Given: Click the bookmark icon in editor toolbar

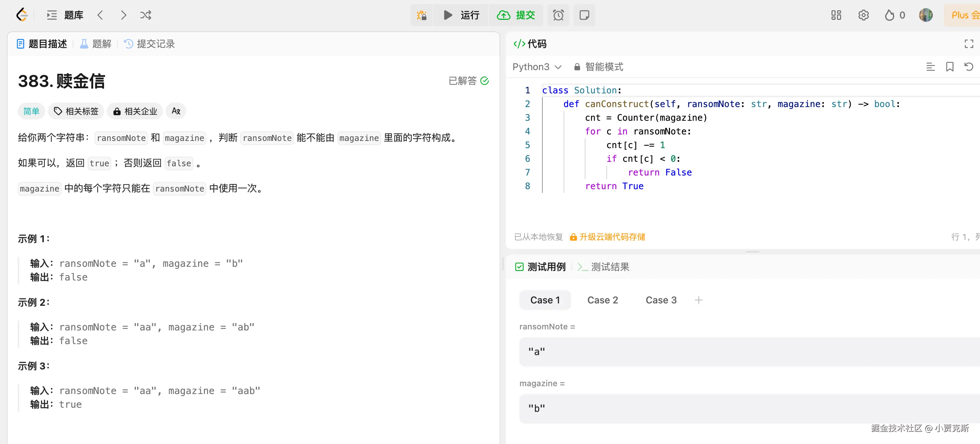Looking at the screenshot, I should click(x=950, y=67).
